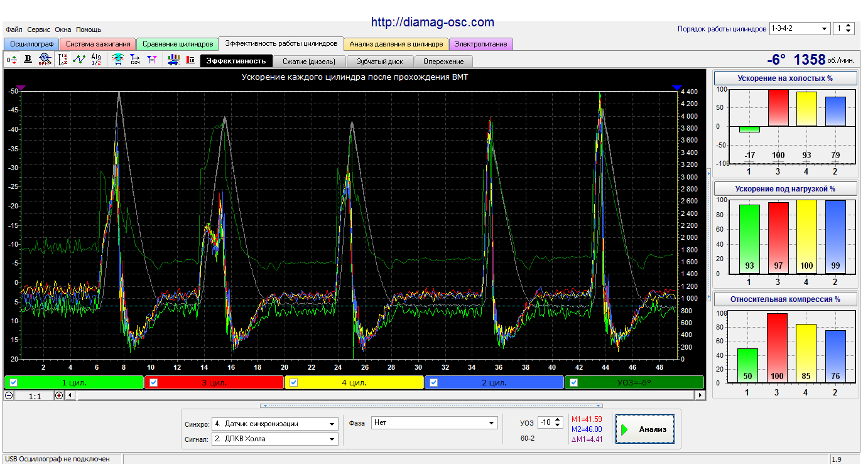Image resolution: width=868 pixels, height=467 pixels.
Task: Open the Сервис menu
Action: pos(39,30)
